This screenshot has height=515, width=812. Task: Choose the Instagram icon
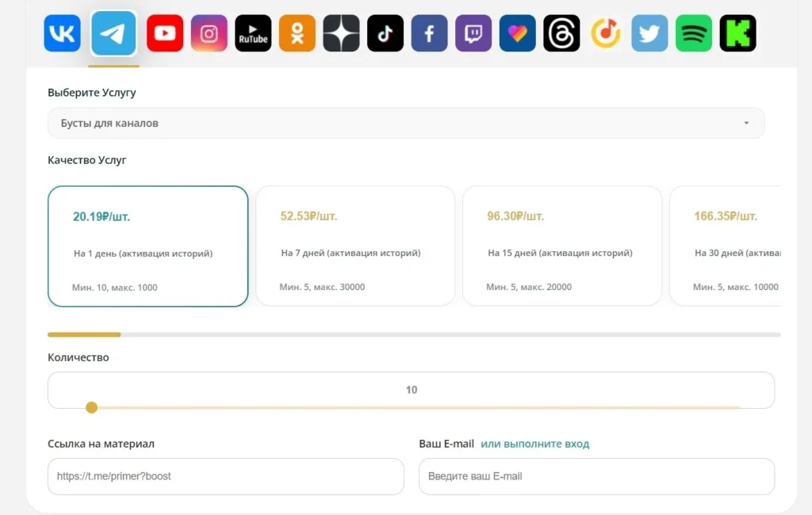click(x=209, y=33)
